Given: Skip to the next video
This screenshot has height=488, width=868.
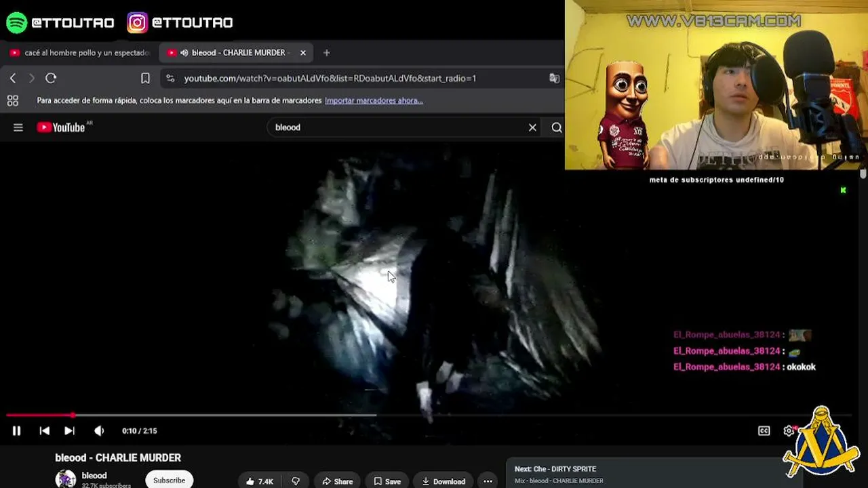Looking at the screenshot, I should 69,430.
